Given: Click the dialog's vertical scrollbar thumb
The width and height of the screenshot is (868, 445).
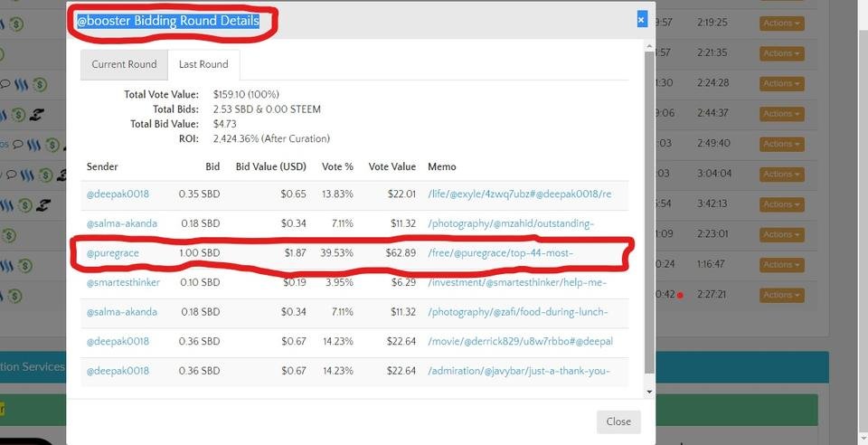Looking at the screenshot, I should 649,213.
